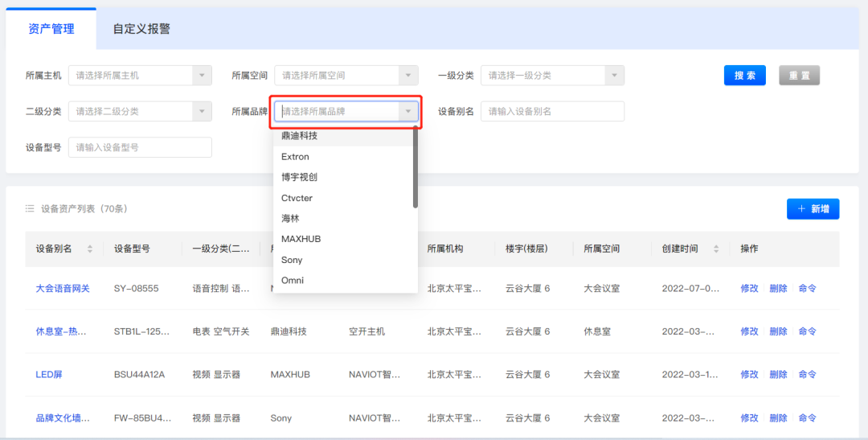
Task: Open the 二级分类 dropdown
Action: pos(140,111)
